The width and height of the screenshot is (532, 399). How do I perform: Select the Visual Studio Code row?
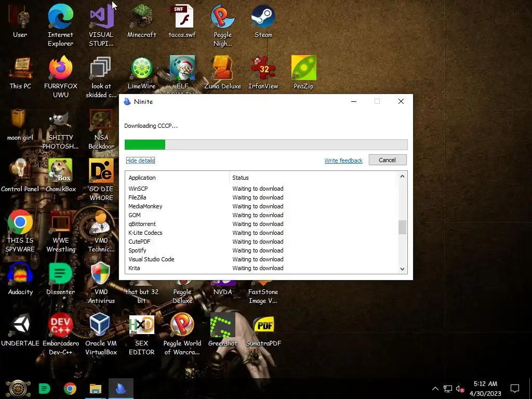pyautogui.click(x=261, y=259)
